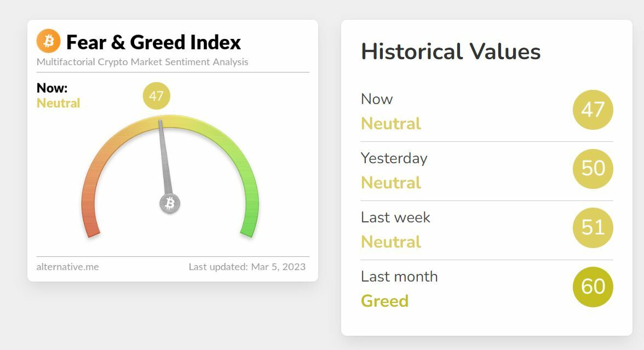Click the 47 badge above the gauge
Screen dimensions: 644x350
[x=157, y=96]
